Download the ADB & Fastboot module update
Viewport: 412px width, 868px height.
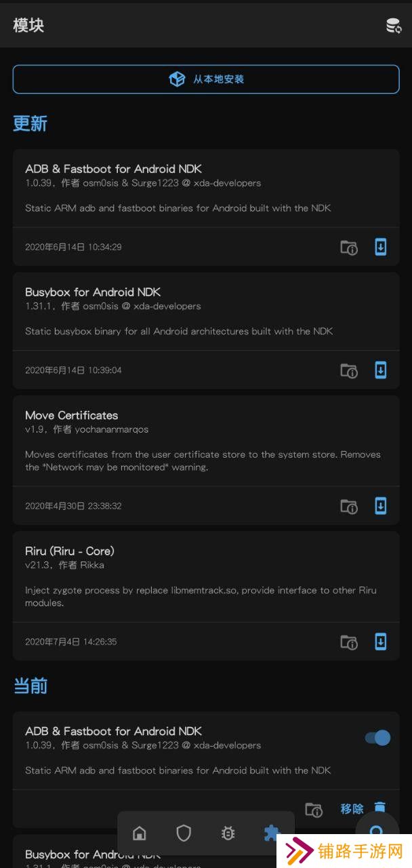pos(381,247)
